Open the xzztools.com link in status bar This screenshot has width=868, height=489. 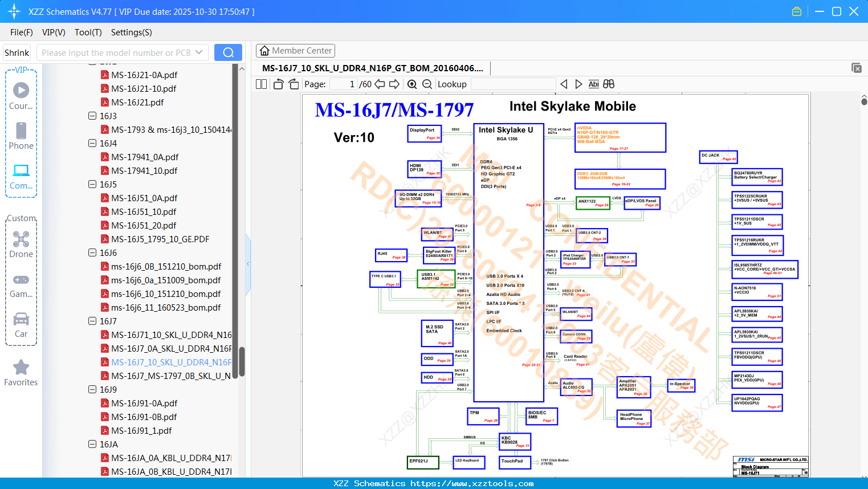[472, 483]
